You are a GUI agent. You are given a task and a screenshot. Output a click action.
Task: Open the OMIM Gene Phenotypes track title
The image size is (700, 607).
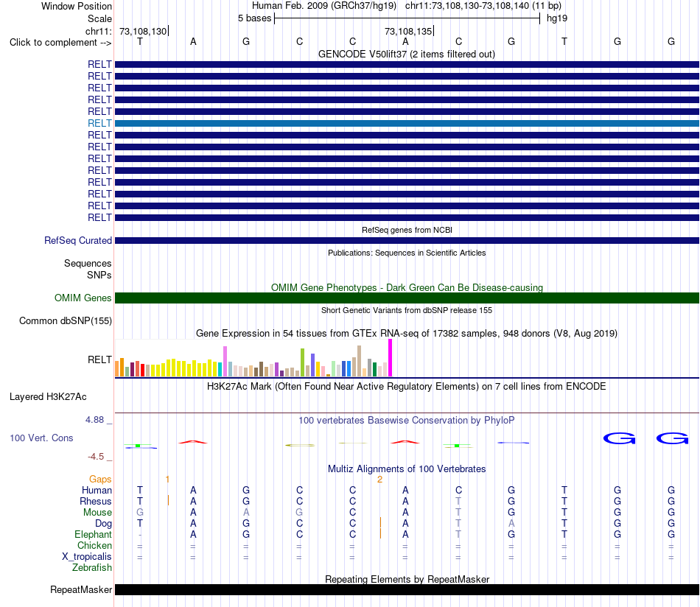click(407, 287)
